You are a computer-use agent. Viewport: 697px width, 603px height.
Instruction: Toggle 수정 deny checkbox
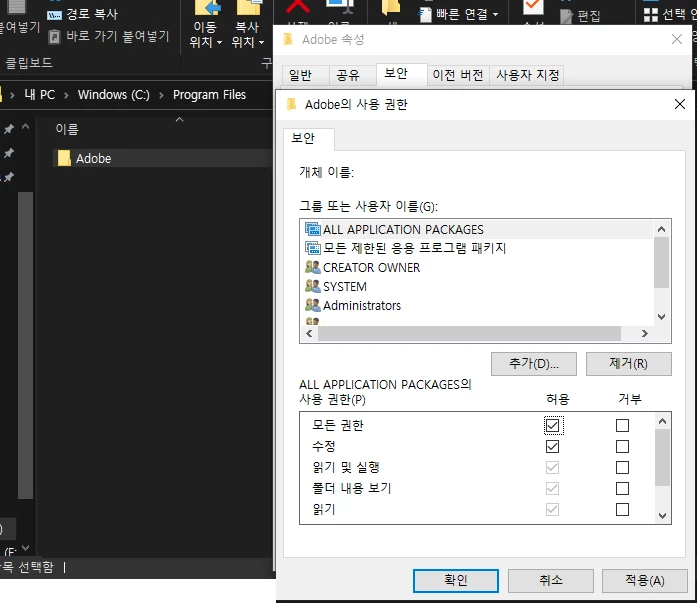pyautogui.click(x=622, y=447)
